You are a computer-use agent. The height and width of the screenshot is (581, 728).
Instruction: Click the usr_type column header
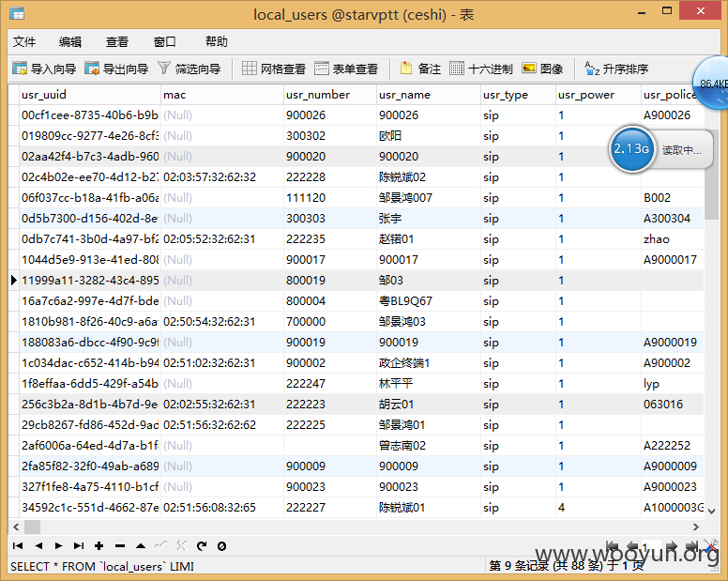(518, 94)
